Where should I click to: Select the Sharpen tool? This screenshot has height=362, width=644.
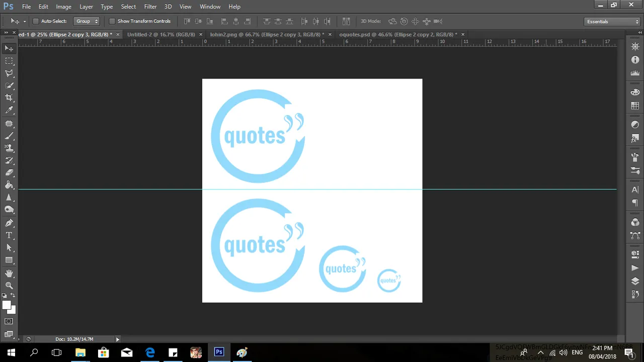(x=9, y=198)
